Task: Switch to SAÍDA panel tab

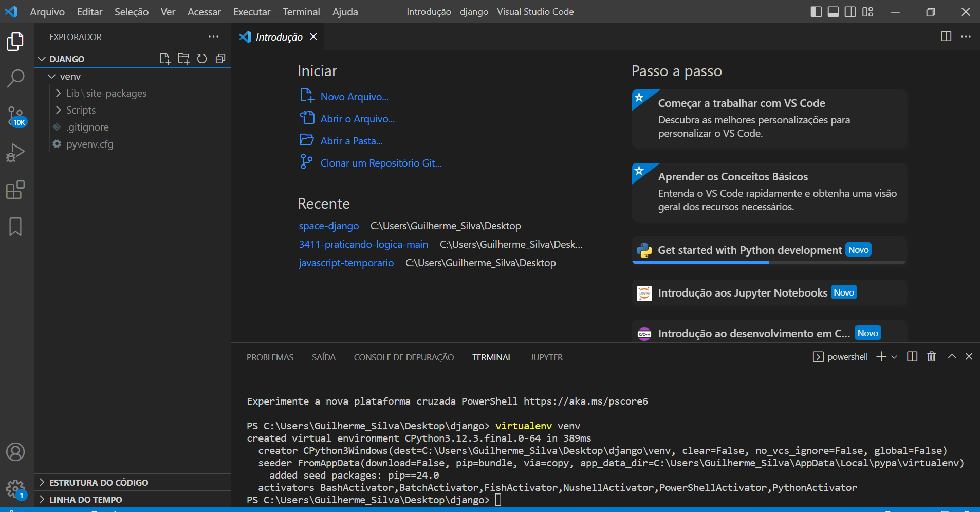Action: 324,357
